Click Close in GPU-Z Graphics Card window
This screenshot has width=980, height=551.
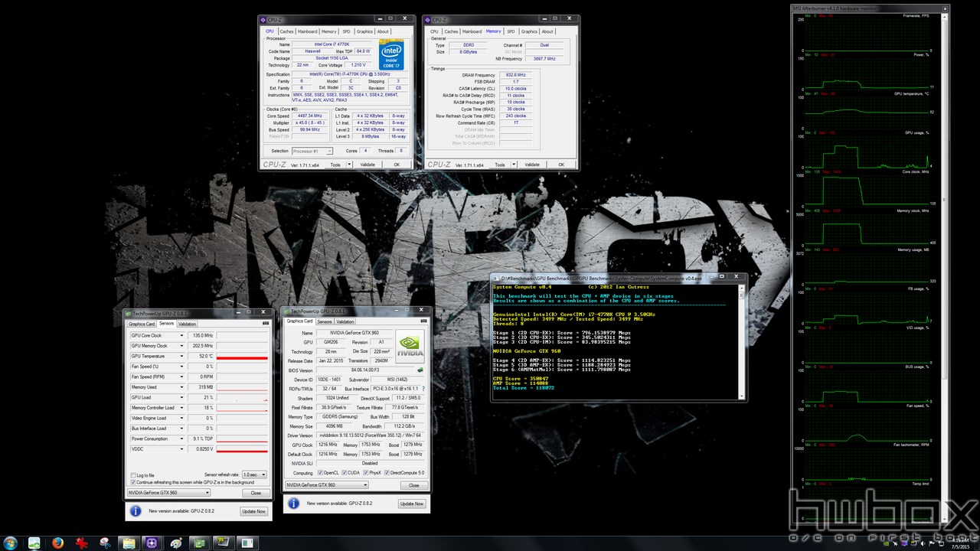point(413,485)
